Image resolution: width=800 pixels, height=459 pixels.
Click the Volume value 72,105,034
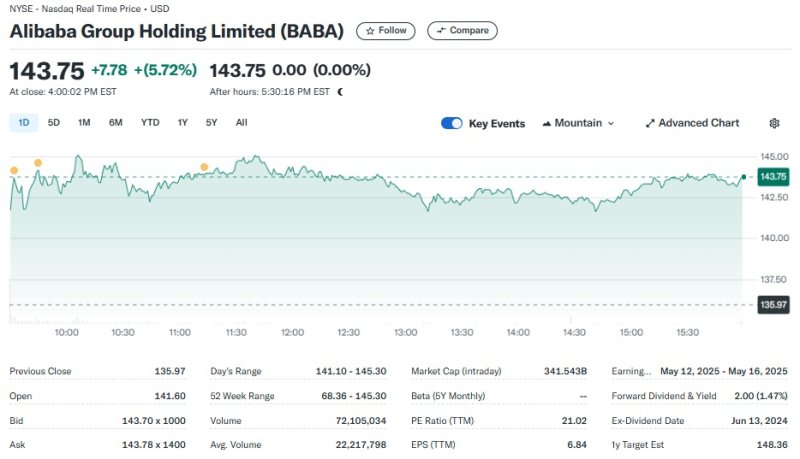click(x=361, y=421)
